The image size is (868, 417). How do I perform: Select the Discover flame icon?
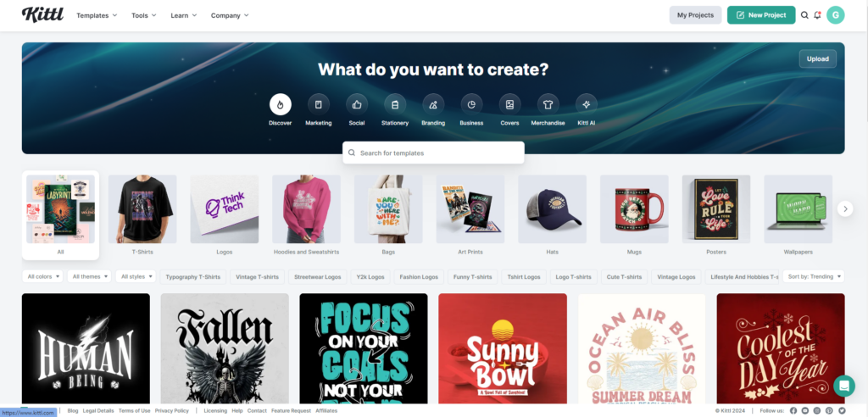coord(280,104)
